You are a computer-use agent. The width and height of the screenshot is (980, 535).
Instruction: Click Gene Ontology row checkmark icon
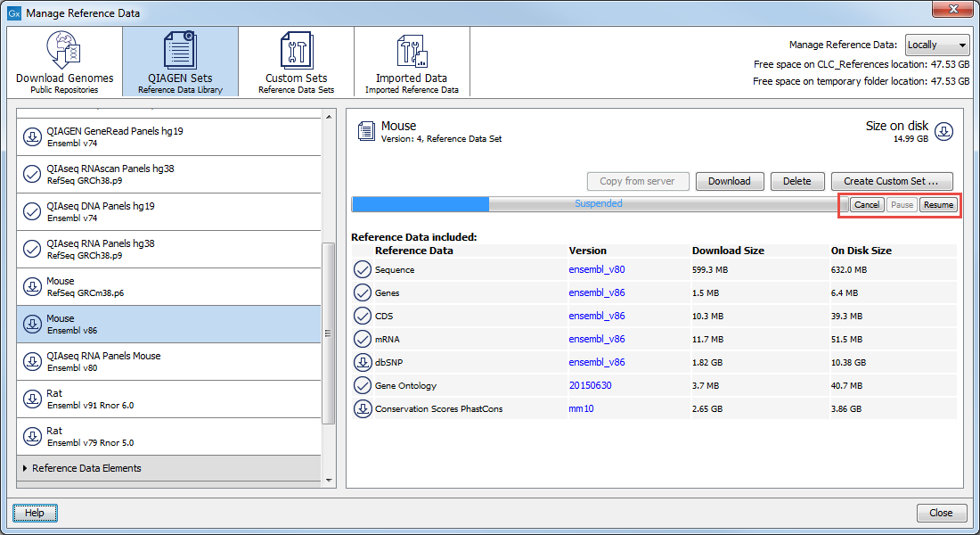click(363, 385)
